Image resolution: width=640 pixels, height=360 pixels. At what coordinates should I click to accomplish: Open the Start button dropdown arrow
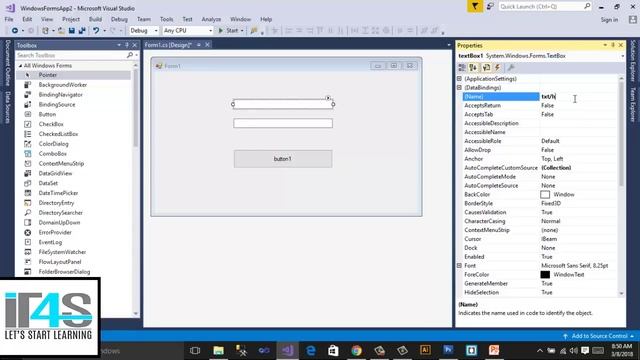(x=242, y=31)
